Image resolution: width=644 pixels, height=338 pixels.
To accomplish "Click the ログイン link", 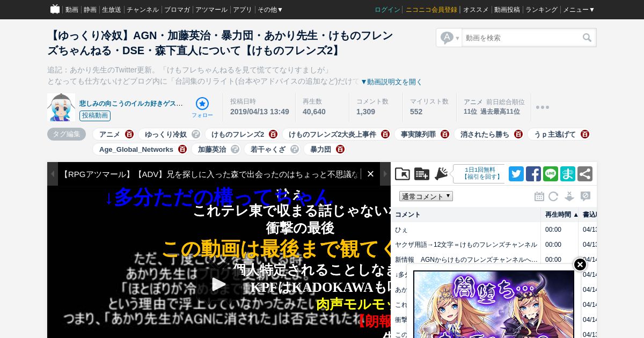I will point(387,10).
